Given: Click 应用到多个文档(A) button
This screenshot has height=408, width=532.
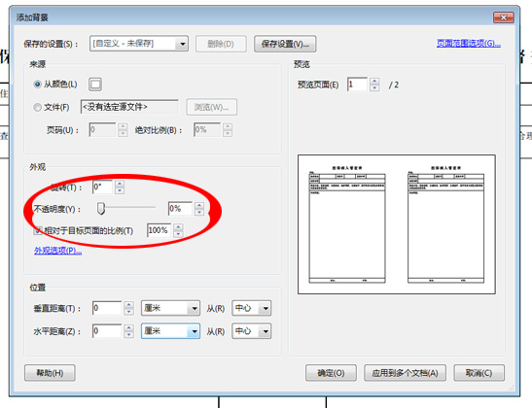Looking at the screenshot, I should (x=405, y=373).
